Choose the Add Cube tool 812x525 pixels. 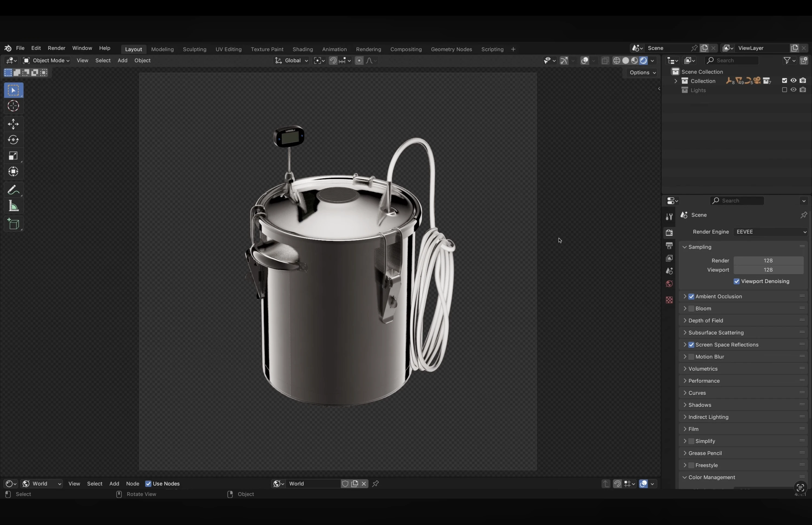tap(13, 224)
